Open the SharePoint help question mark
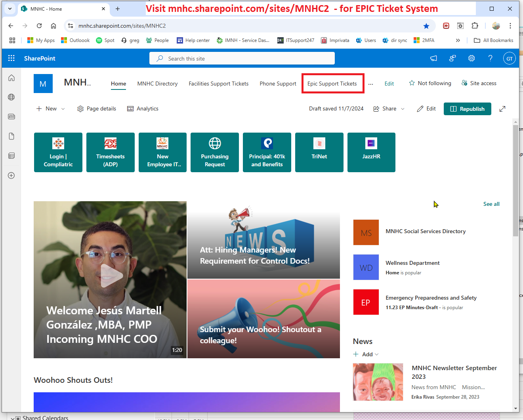 tap(490, 58)
